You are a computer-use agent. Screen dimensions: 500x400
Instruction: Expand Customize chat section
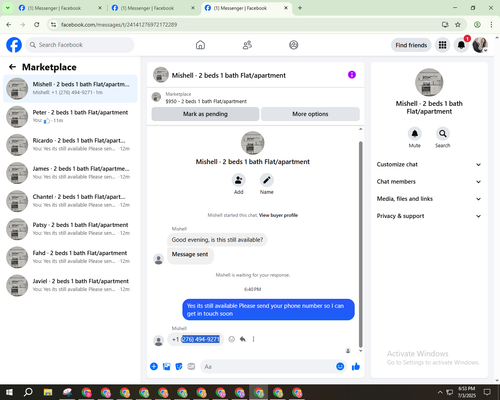coord(429,164)
